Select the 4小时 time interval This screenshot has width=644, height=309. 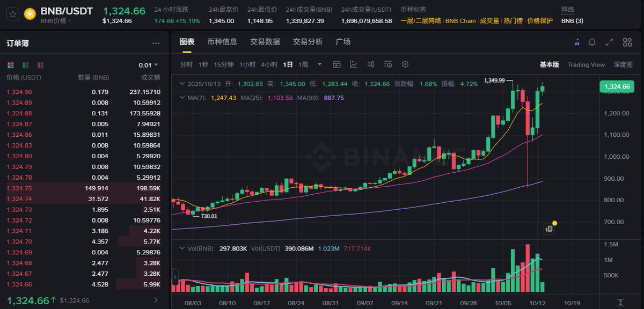269,64
